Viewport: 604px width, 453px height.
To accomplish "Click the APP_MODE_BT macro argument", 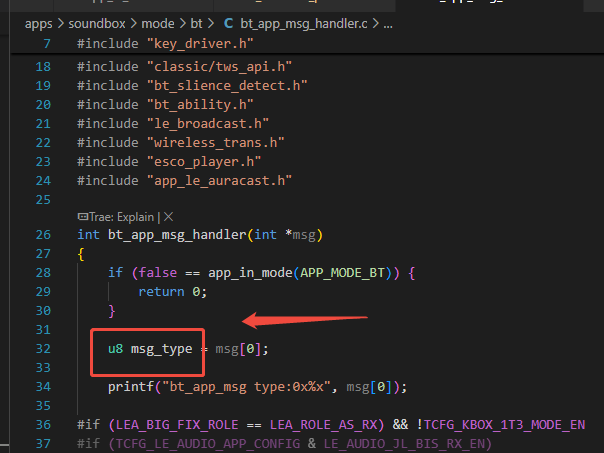I will click(x=342, y=273).
